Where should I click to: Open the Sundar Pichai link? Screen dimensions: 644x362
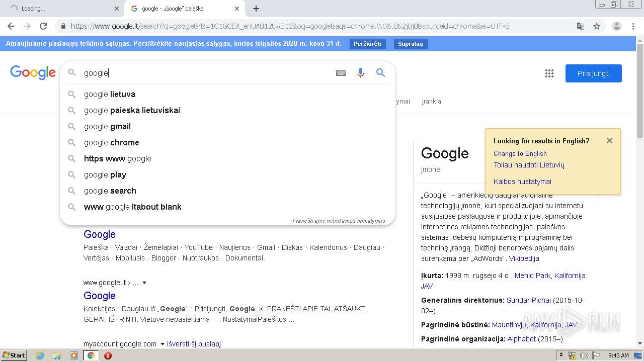529,300
